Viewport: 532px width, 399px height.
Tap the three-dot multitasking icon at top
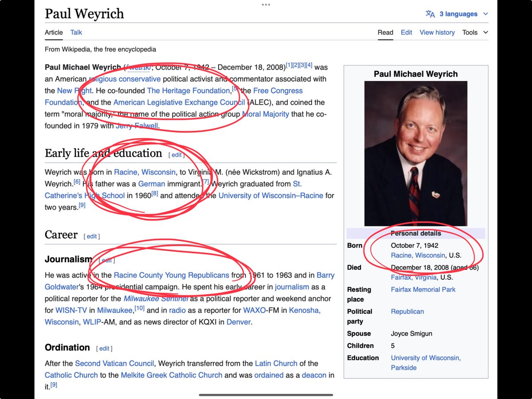coord(266,4)
